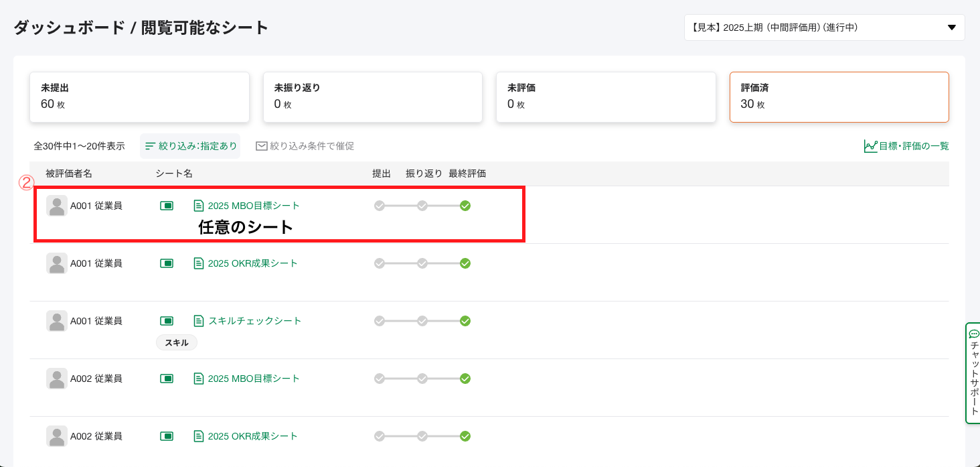The width and height of the screenshot is (980, 467).
Task: Click the document icon on A002's OKR成果シート row
Action: coord(199,436)
